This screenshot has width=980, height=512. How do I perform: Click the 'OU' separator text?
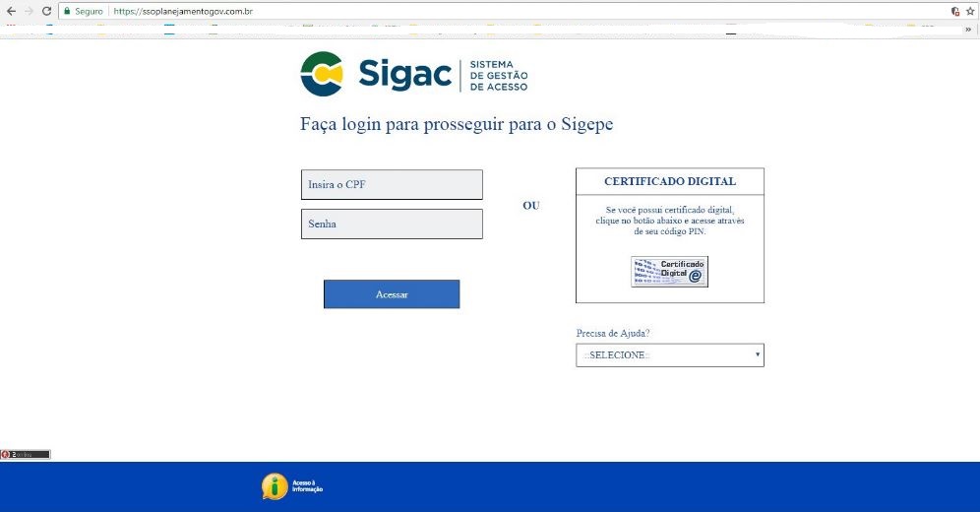[531, 206]
